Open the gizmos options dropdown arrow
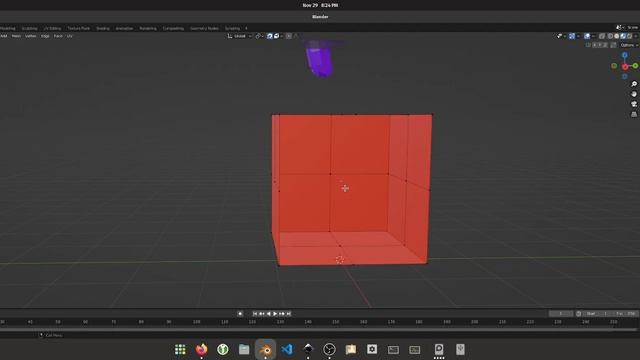The height and width of the screenshot is (360, 640). (578, 36)
